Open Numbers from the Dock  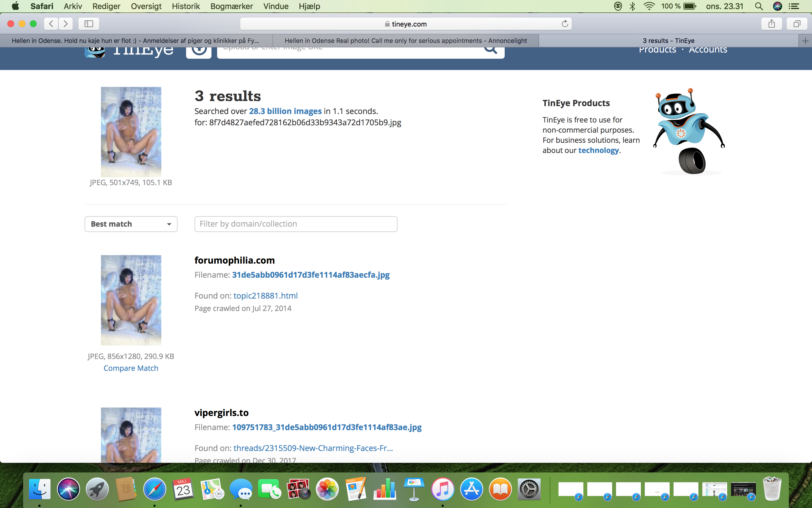[385, 489]
